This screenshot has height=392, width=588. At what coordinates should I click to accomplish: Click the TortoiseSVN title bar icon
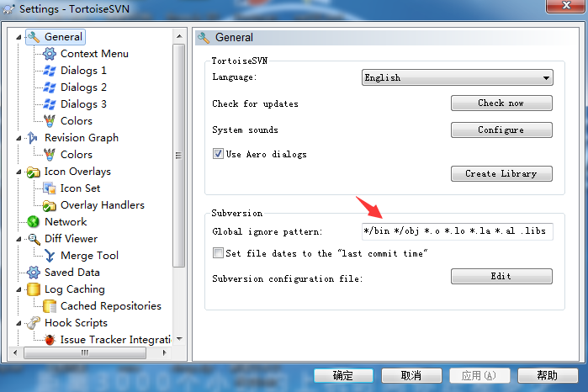click(x=8, y=8)
